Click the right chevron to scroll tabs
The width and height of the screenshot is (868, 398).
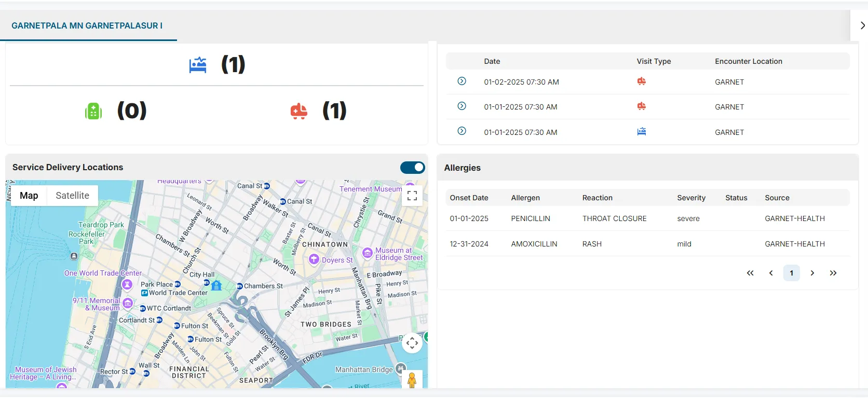862,25
